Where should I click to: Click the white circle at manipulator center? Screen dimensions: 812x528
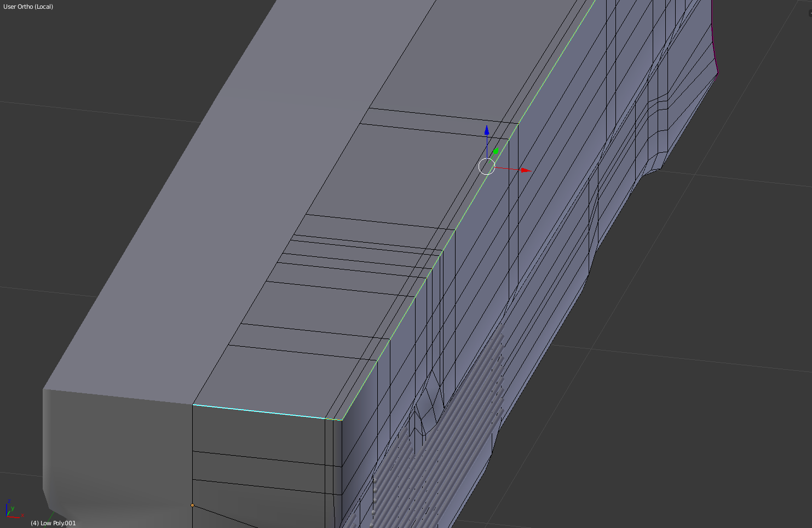[487, 167]
